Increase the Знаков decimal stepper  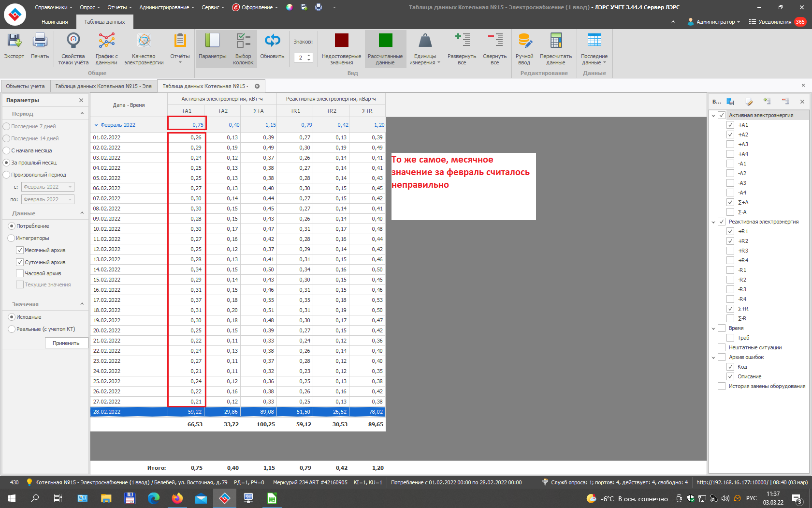[309, 56]
